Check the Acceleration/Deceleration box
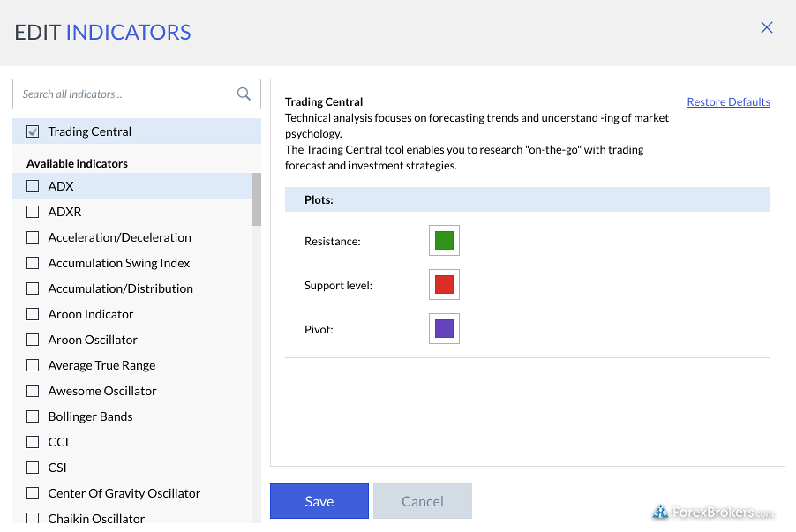This screenshot has width=796, height=532. coord(33,237)
